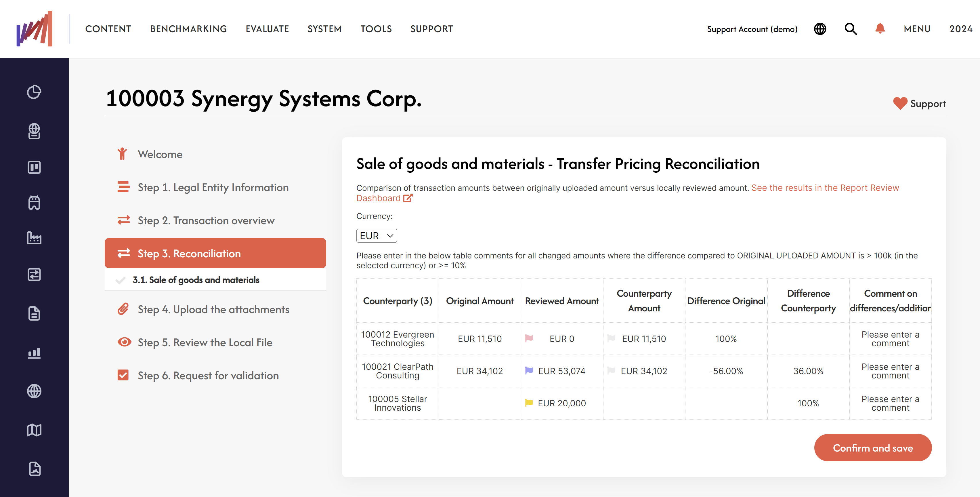Click the Support link beside the heart
Screen dimensions: 980x497
[928, 104]
